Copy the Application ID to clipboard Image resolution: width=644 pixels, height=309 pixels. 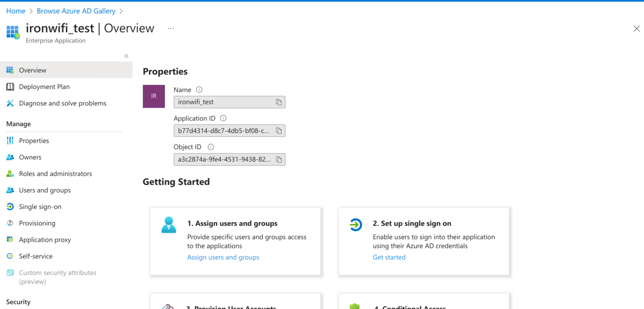(279, 131)
